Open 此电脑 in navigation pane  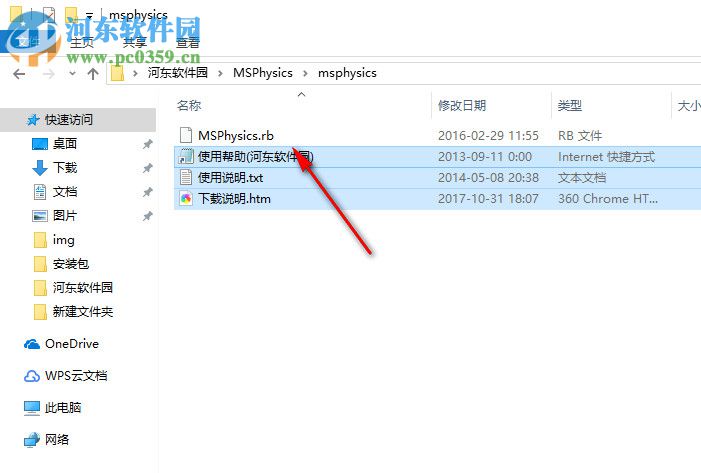click(63, 407)
